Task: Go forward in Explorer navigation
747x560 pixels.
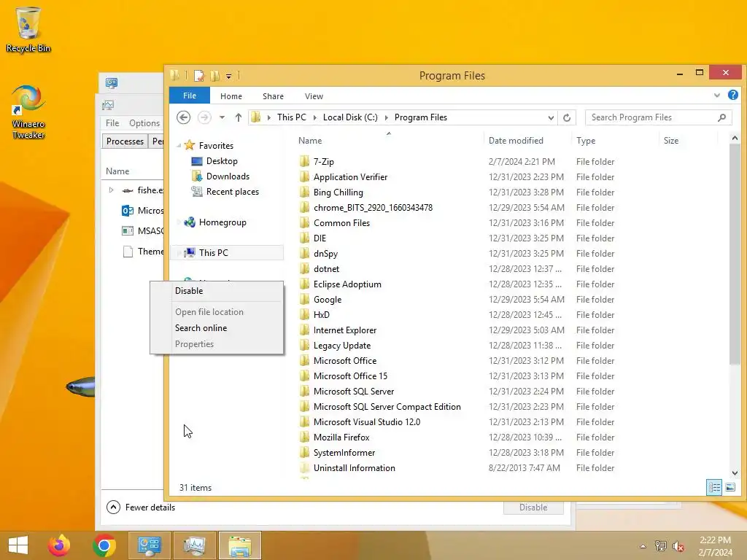Action: 204,117
